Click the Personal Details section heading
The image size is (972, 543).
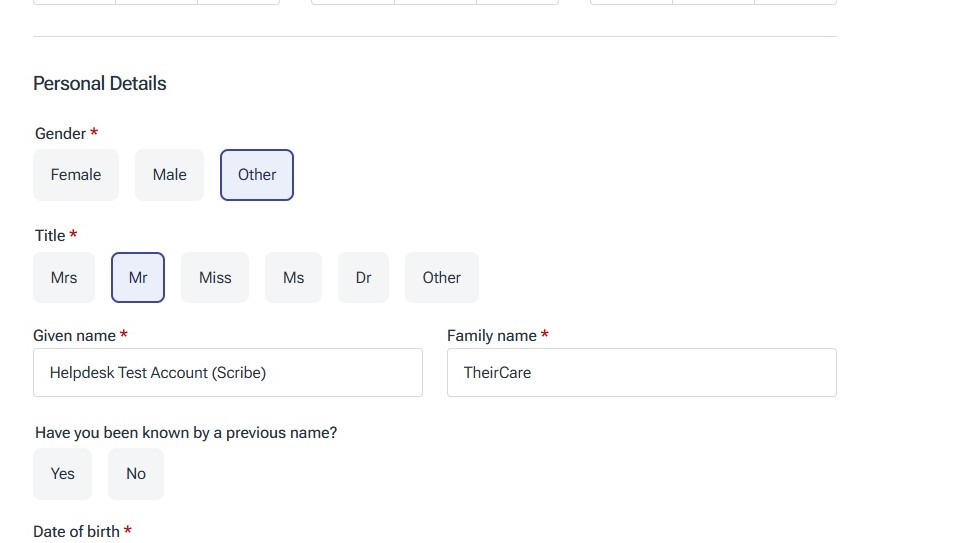(100, 84)
